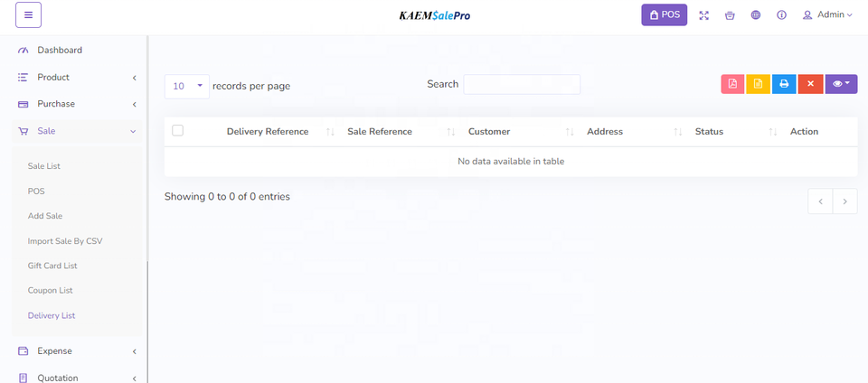Open the cash register basket icon
Screen dimensions: 868x383
click(730, 15)
